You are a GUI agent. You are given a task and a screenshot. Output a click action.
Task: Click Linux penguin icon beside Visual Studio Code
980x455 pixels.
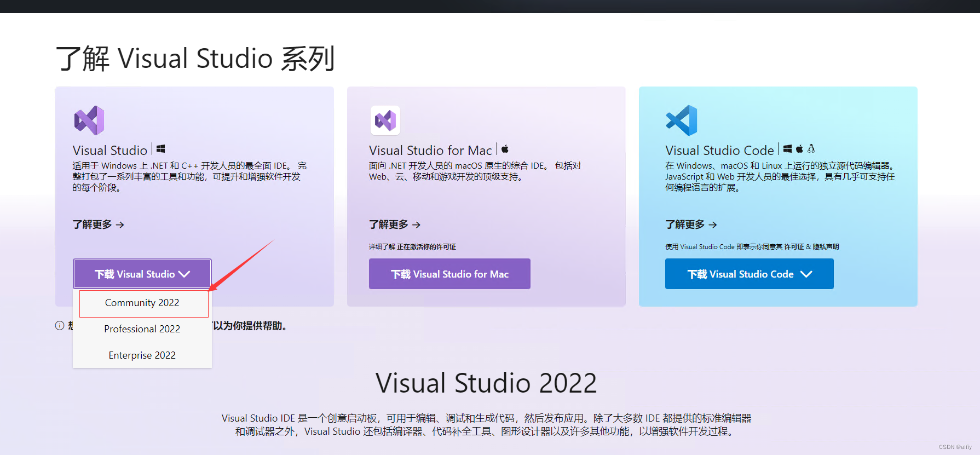[811, 148]
